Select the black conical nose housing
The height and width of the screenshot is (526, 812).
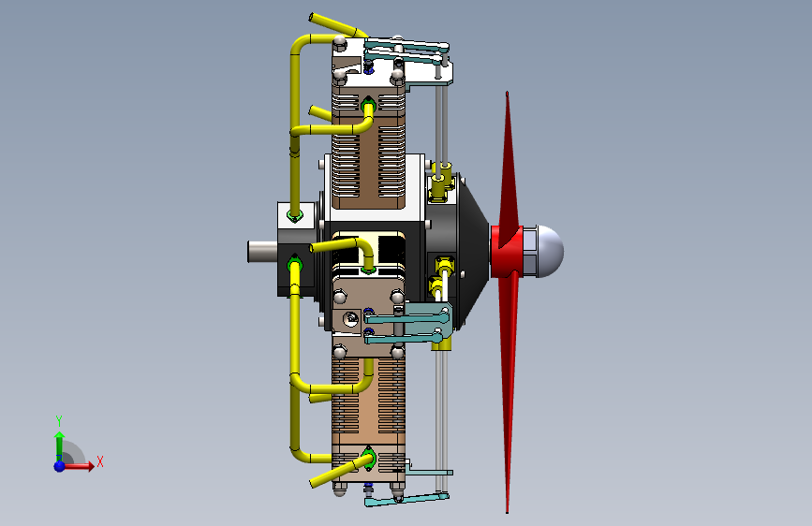(472, 252)
